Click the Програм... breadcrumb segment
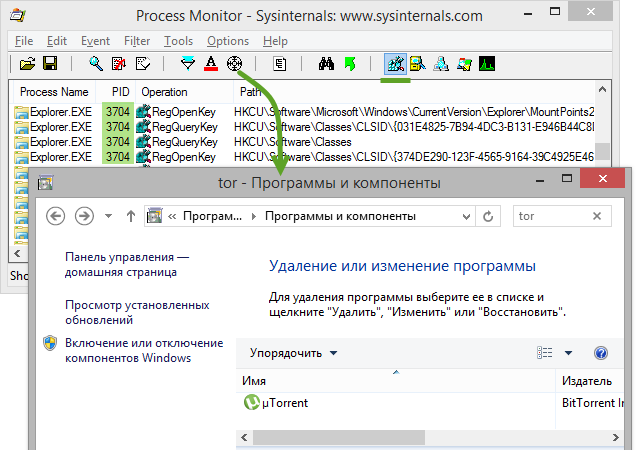The width and height of the screenshot is (636, 450). (x=212, y=216)
